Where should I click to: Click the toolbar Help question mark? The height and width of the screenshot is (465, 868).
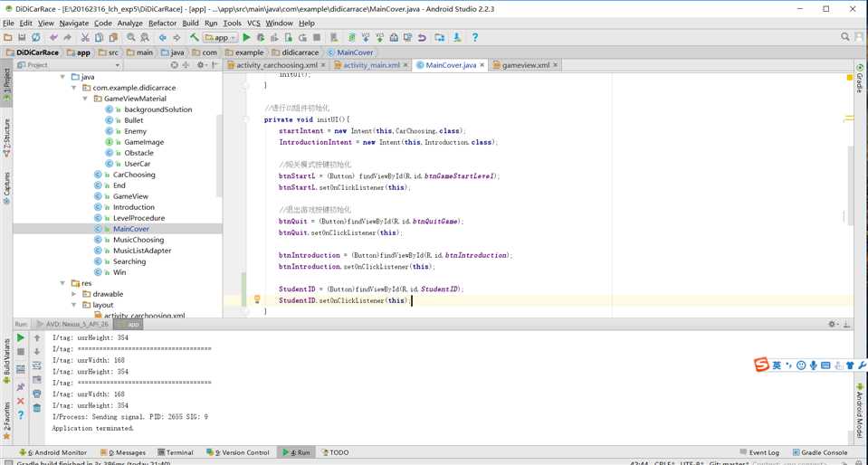click(x=475, y=38)
